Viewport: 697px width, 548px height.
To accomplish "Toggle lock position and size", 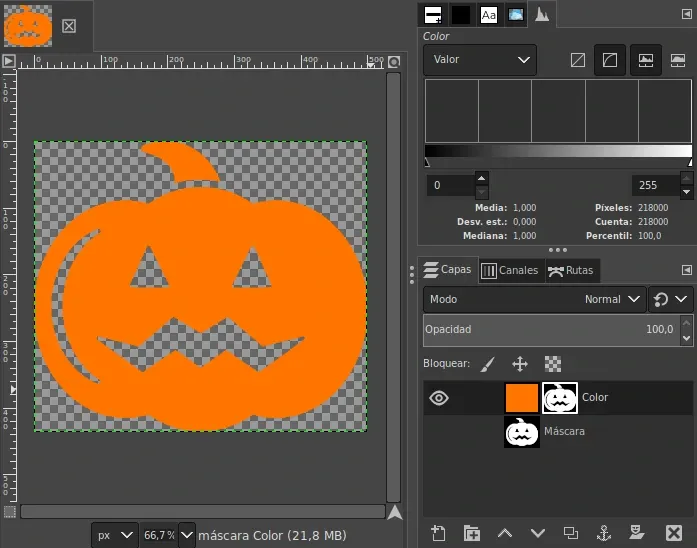I will (x=520, y=364).
